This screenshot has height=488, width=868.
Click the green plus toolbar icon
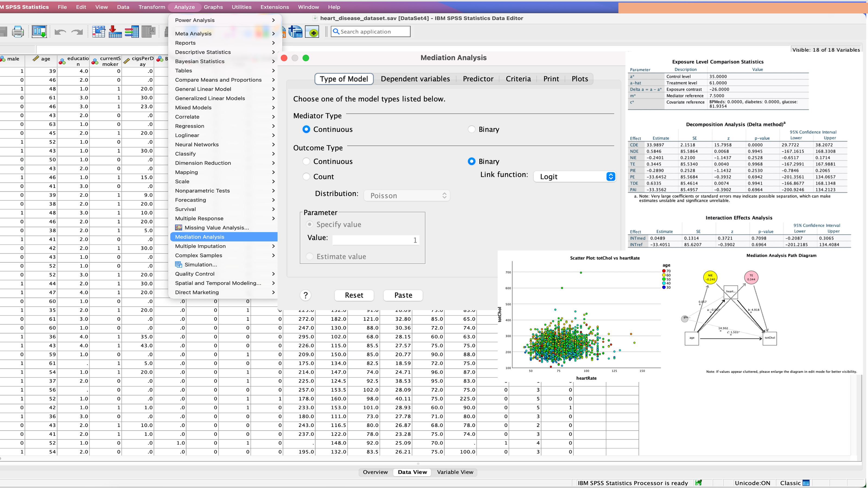coord(312,32)
